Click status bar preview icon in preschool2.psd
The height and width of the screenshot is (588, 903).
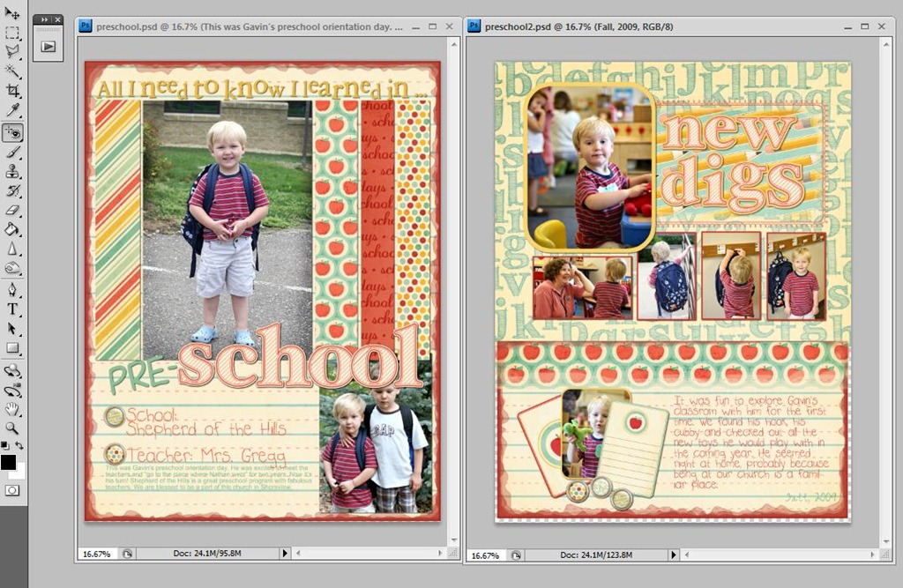(516, 555)
